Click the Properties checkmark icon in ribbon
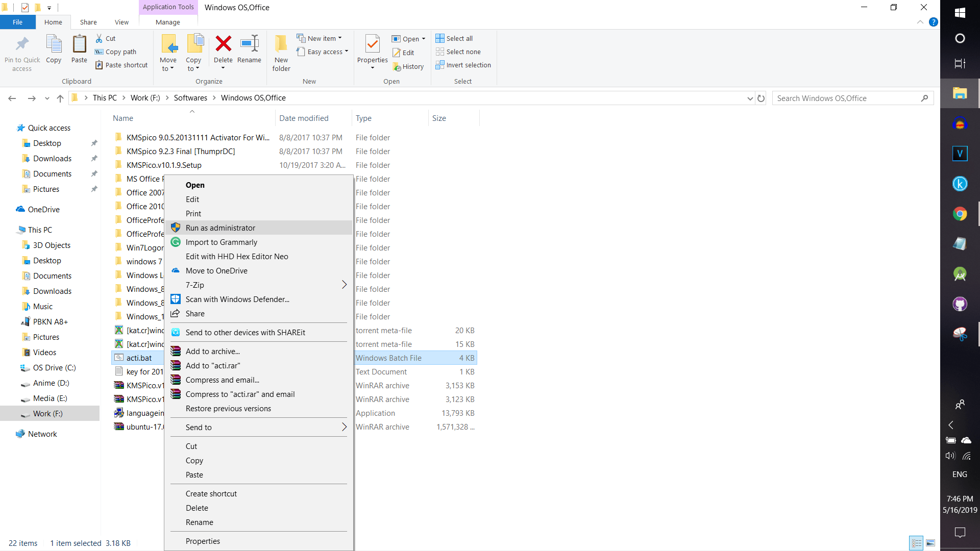980x551 pixels. [x=373, y=44]
